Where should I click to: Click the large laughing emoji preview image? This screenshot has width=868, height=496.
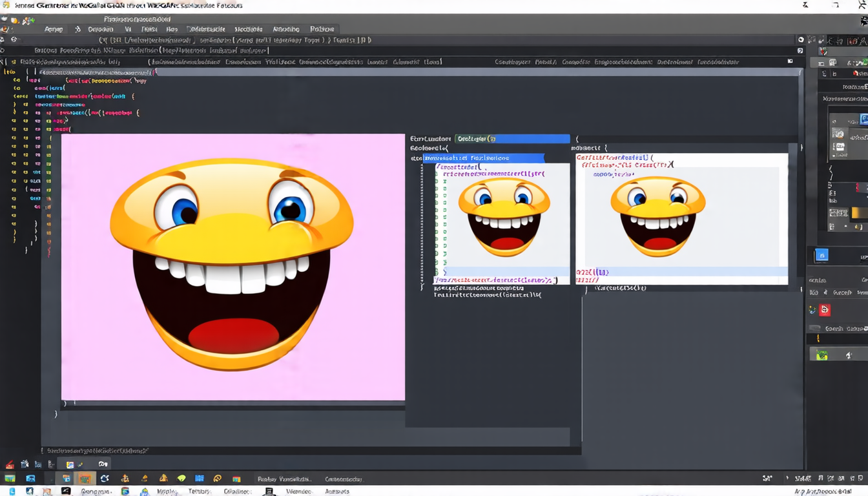tap(232, 266)
